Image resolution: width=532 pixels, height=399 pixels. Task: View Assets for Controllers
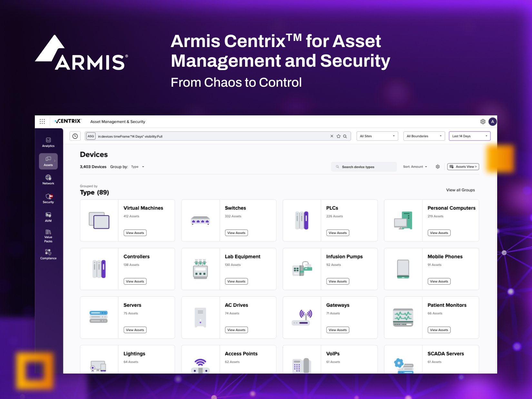click(x=135, y=281)
